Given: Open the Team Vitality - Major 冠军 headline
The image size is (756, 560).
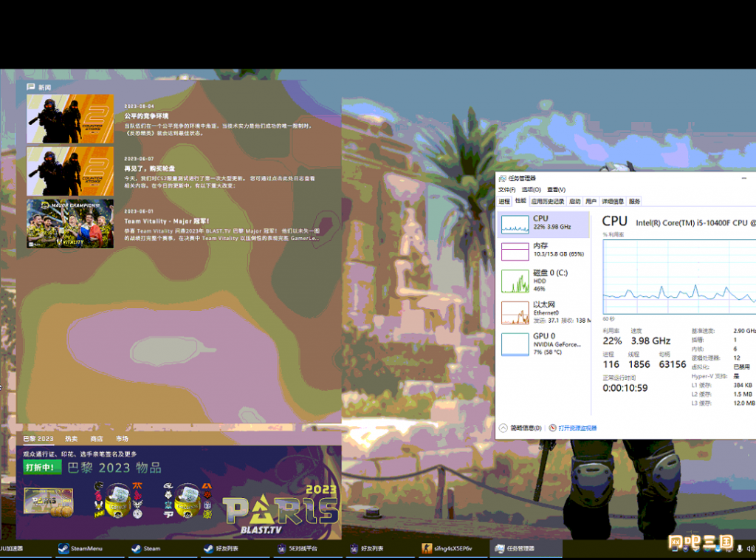Looking at the screenshot, I should 167,222.
